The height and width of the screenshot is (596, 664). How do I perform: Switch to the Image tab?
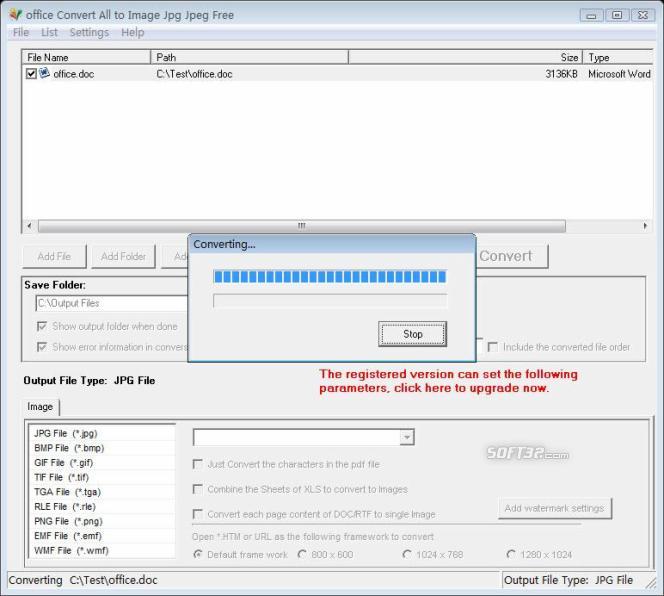point(41,407)
